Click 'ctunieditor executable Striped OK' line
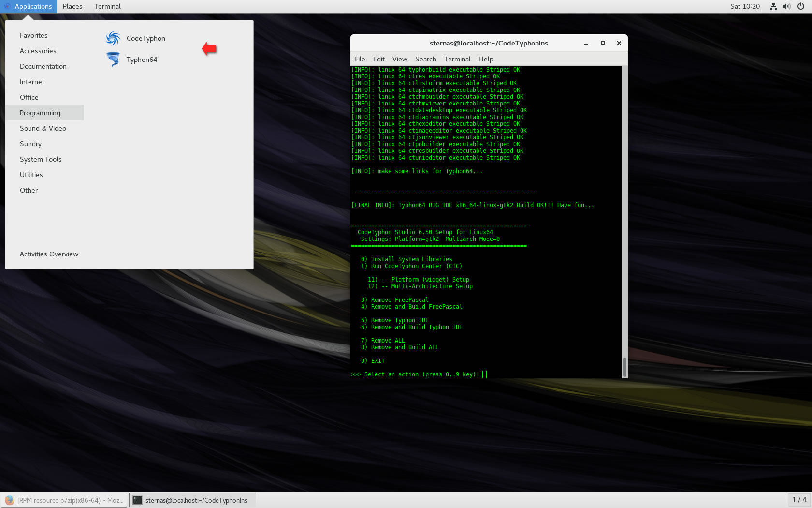The height and width of the screenshot is (508, 812). 435,158
